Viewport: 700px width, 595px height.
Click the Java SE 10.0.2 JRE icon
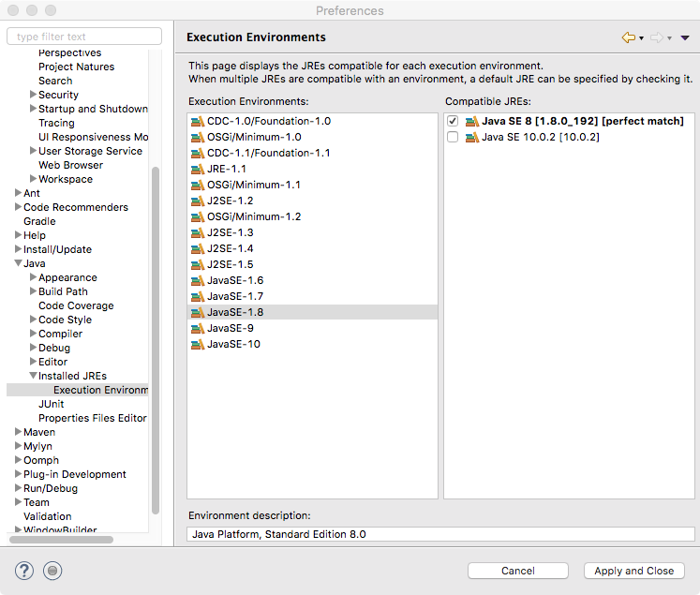[x=471, y=138]
